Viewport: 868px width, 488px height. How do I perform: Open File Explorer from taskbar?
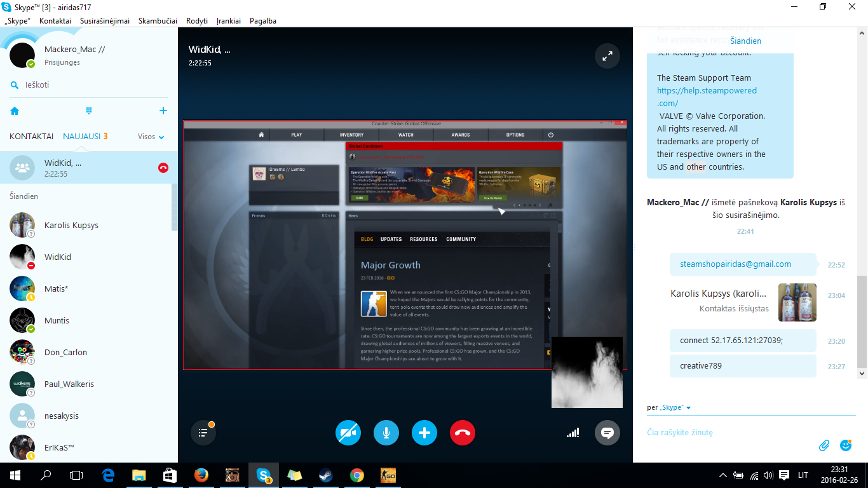139,475
